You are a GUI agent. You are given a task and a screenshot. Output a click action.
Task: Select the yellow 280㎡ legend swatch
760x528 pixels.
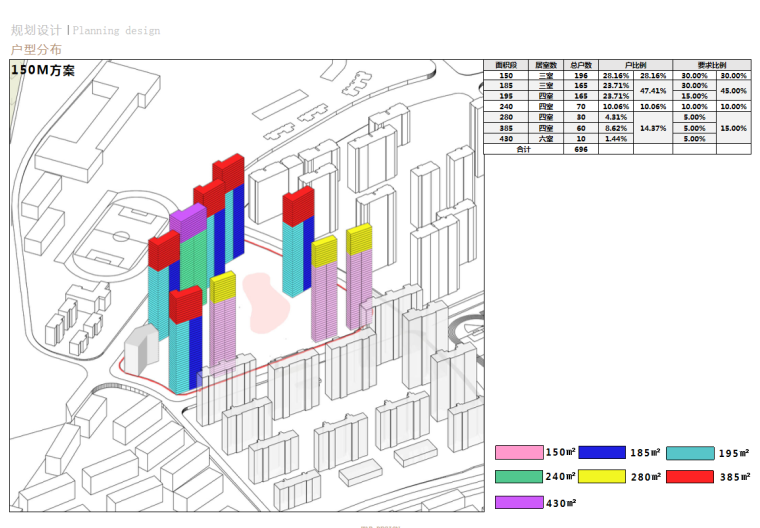point(602,477)
